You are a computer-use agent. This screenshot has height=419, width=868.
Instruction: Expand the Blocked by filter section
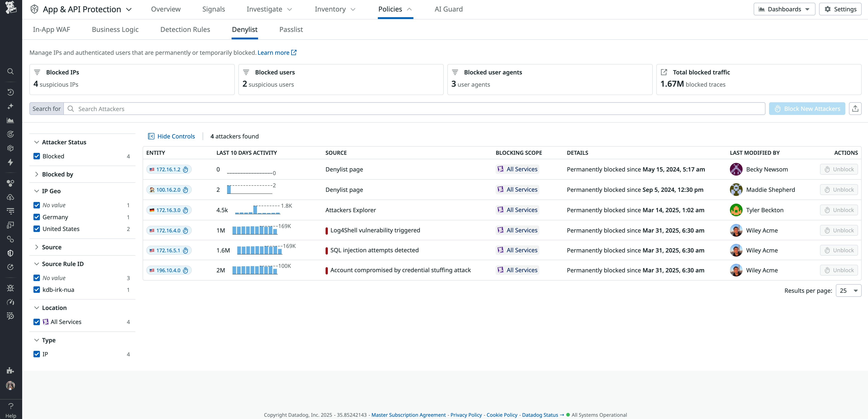pos(37,174)
